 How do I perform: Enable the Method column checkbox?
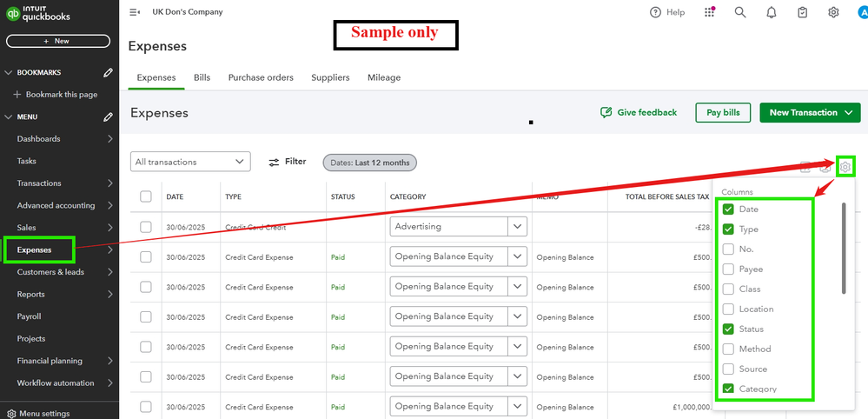728,349
